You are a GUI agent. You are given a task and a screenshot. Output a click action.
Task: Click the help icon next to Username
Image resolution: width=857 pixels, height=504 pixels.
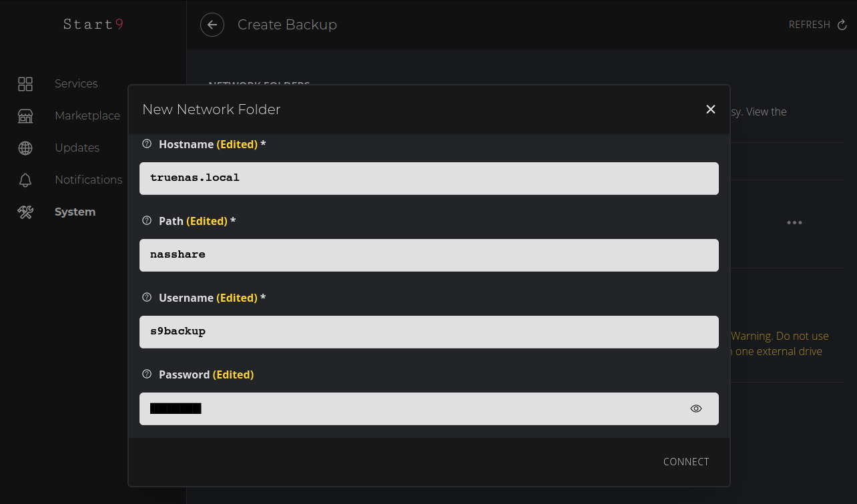click(x=148, y=298)
